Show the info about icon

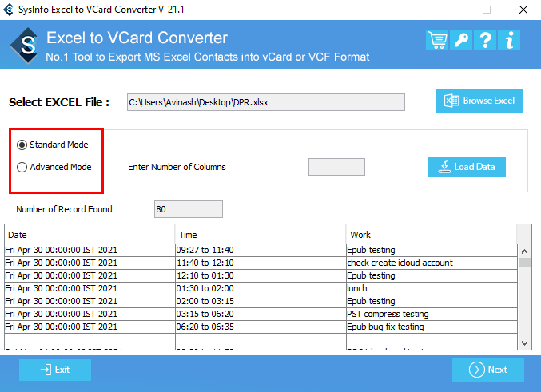coord(509,41)
